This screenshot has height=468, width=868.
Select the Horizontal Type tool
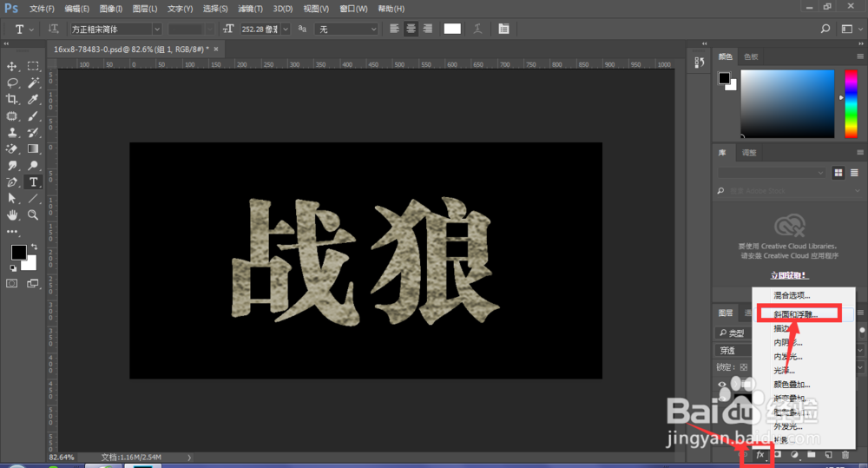[33, 182]
